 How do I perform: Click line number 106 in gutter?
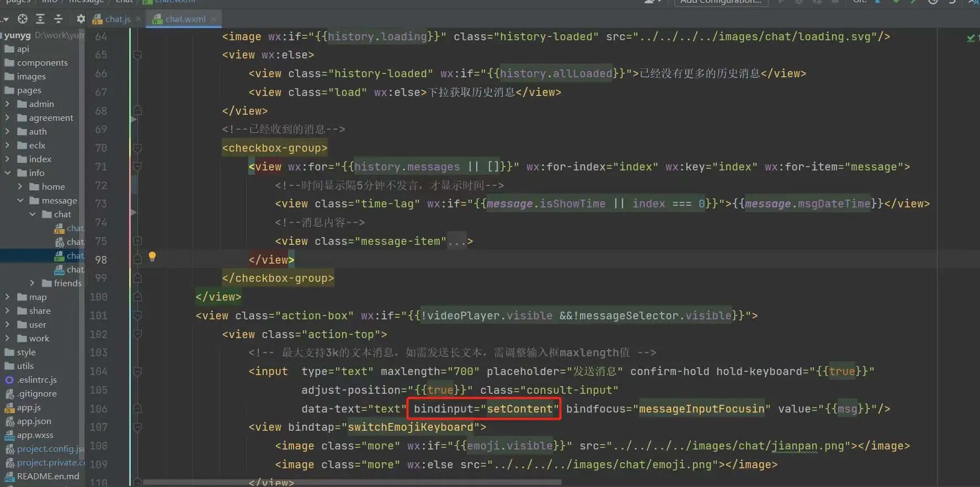(x=99, y=409)
